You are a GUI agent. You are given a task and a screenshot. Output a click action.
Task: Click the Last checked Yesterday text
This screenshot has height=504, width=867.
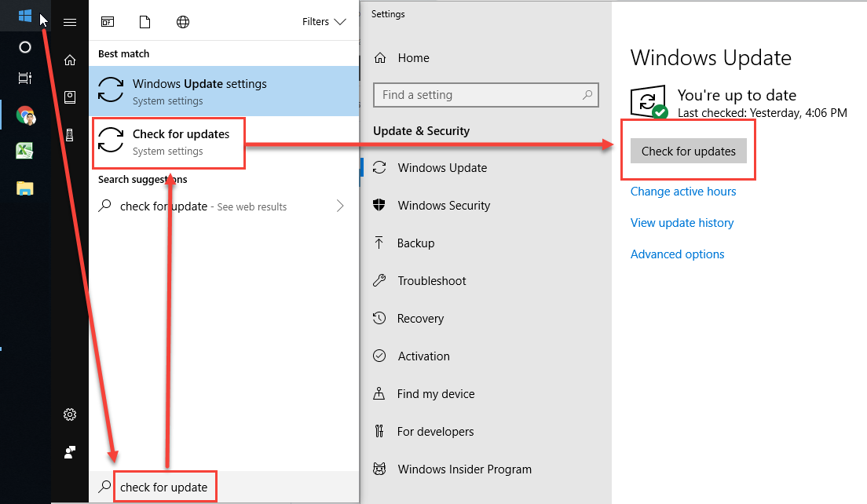tap(763, 113)
